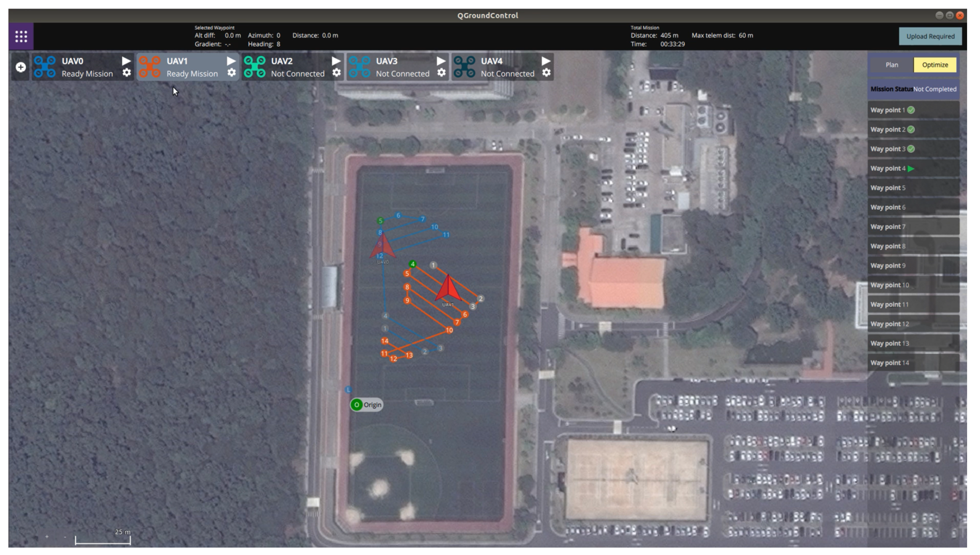Open UAV4 settings gear
Viewport: 980px width, 555px height.
click(546, 73)
